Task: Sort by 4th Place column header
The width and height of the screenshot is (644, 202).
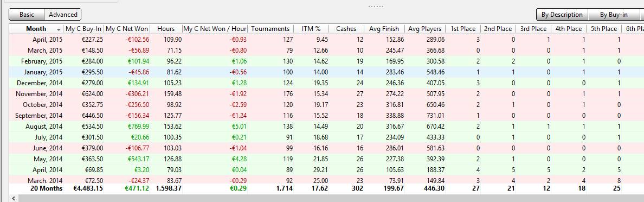Action: point(569,29)
